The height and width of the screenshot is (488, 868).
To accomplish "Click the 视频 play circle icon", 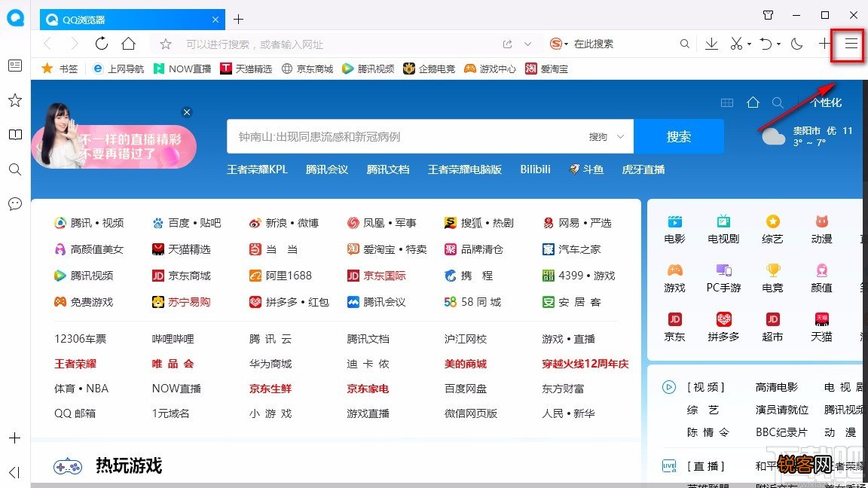I will point(669,387).
